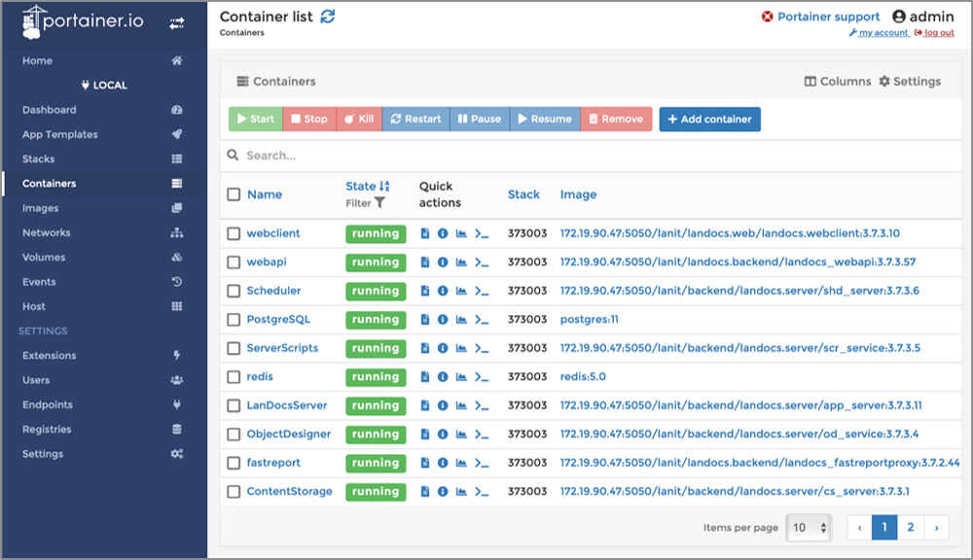The width and height of the screenshot is (973, 560).
Task: Open logs icon for LanDocsServer
Action: pyautogui.click(x=425, y=405)
